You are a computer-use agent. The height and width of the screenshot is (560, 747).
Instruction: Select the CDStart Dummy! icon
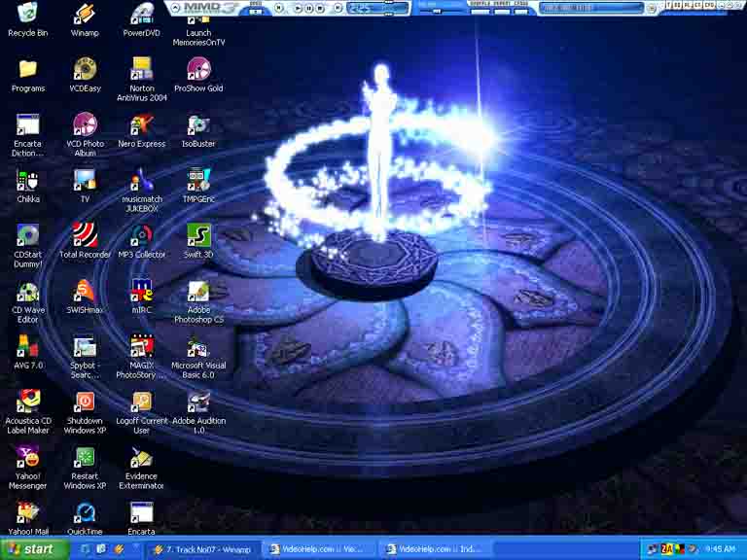click(x=27, y=246)
